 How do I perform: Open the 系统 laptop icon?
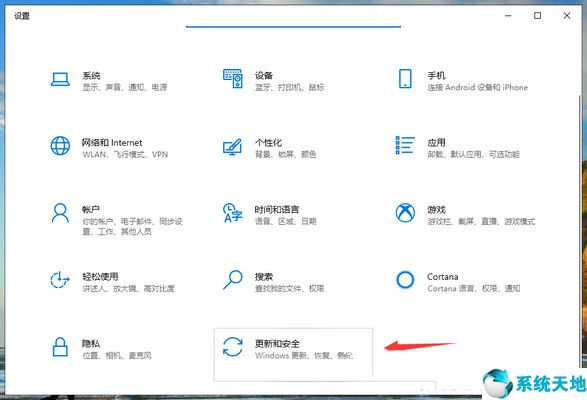60,79
